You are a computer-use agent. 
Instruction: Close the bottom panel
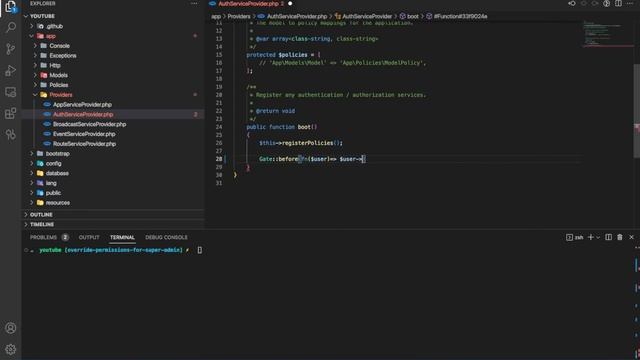(x=631, y=237)
